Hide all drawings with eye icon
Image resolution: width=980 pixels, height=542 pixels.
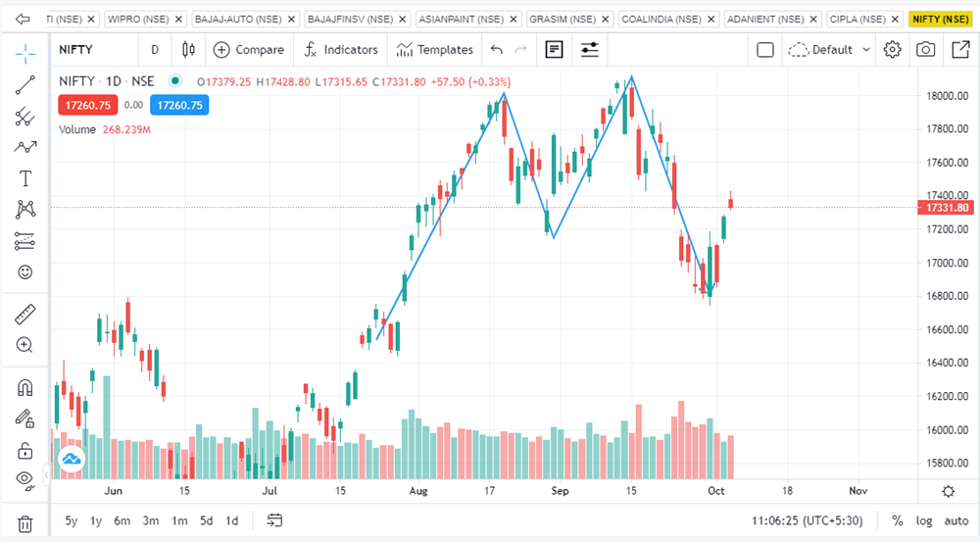[25, 480]
